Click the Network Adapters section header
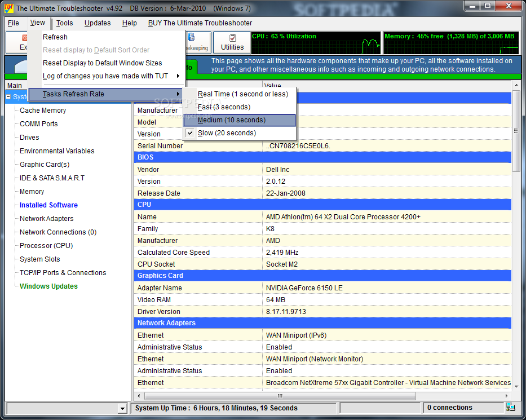Image resolution: width=526 pixels, height=420 pixels. tap(322, 322)
